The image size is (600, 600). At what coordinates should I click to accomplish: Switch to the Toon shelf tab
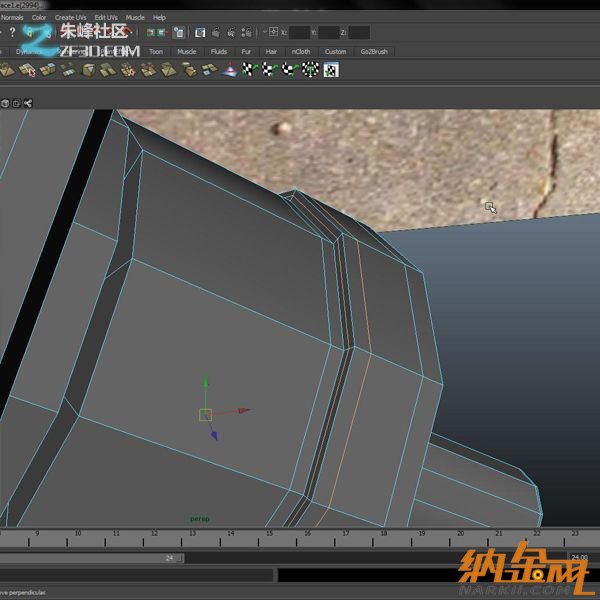coord(156,51)
